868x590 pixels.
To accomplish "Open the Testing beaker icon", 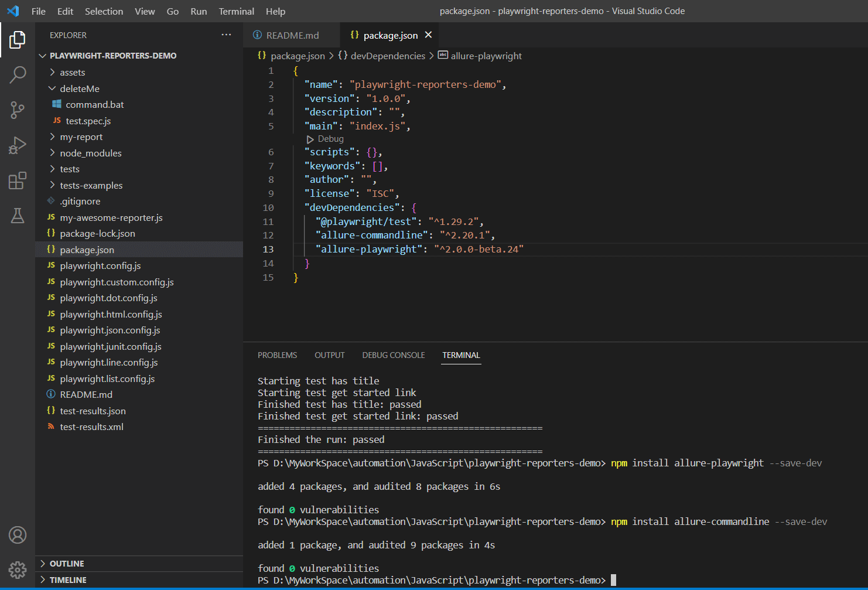I will (18, 216).
